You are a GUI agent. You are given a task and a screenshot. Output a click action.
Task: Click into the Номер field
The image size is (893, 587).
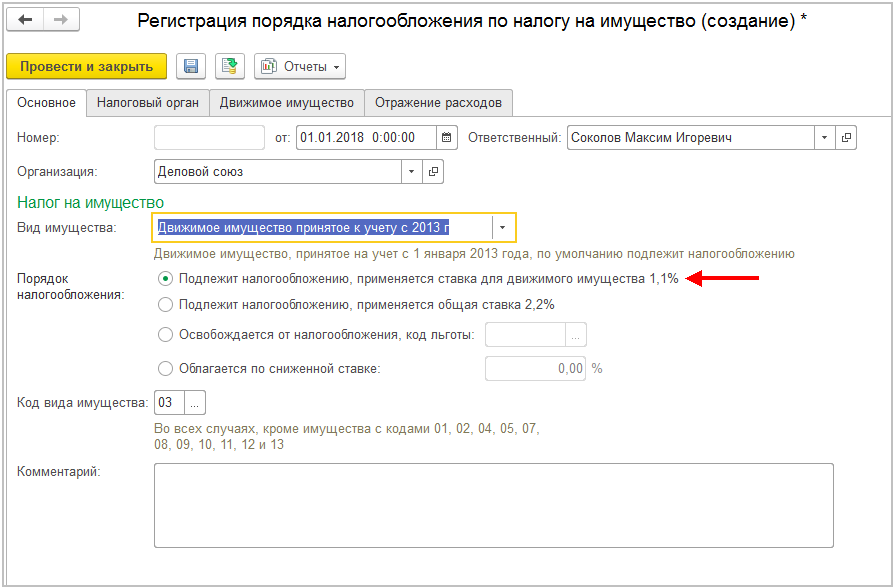(209, 138)
